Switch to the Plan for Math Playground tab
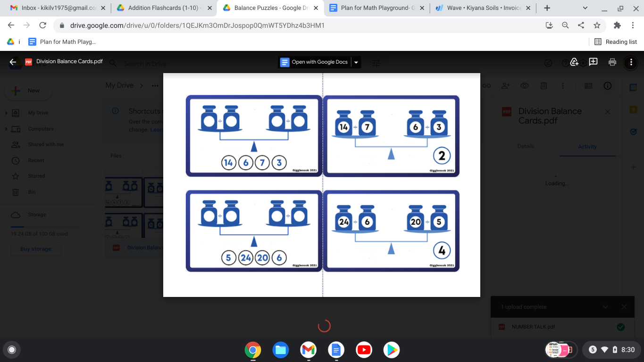This screenshot has height=362, width=644. click(x=376, y=8)
